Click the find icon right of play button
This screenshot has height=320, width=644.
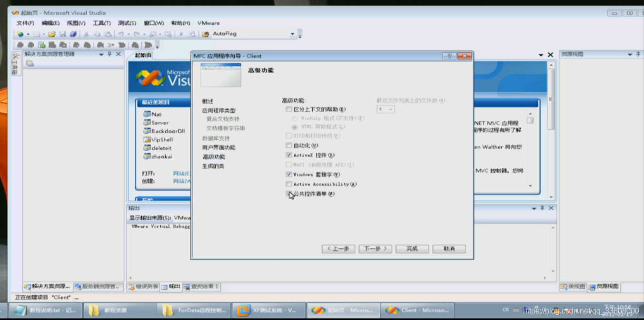click(192, 34)
